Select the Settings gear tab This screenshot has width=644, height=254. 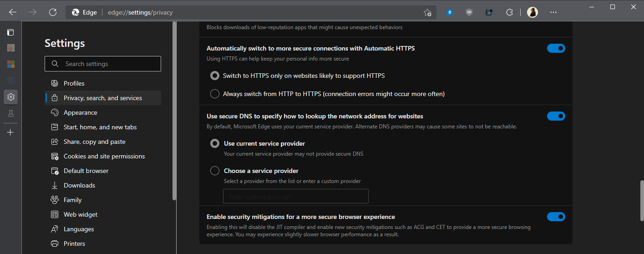tap(11, 97)
